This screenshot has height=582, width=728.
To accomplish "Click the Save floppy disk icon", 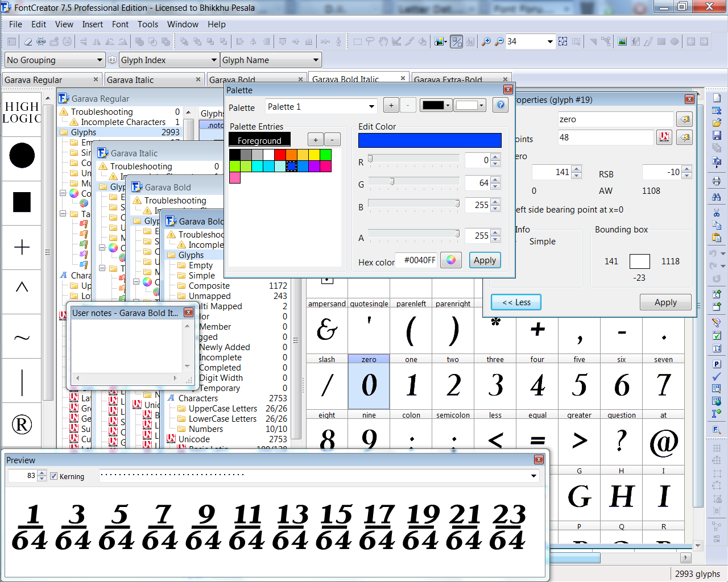I will (717, 135).
